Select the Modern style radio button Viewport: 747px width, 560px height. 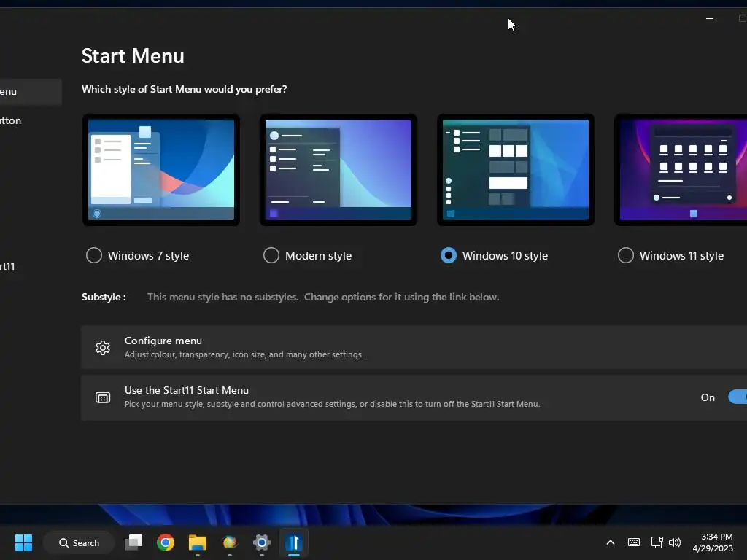(271, 255)
